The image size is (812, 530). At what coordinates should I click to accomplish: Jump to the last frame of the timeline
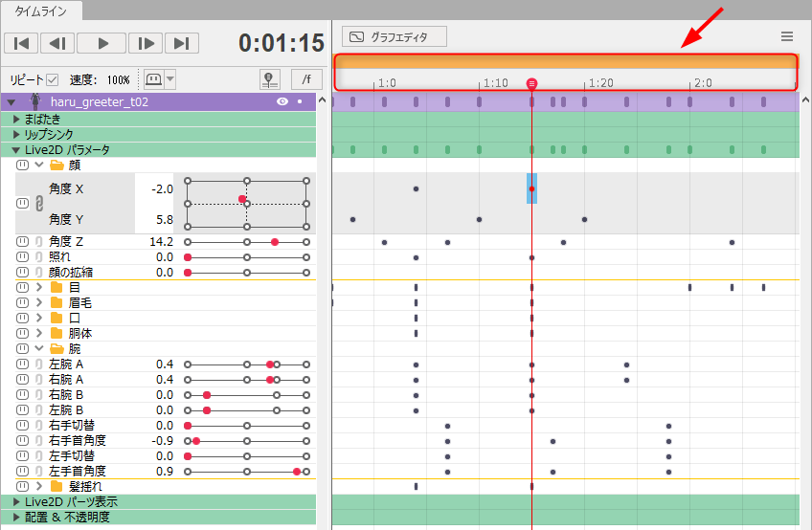tap(181, 43)
